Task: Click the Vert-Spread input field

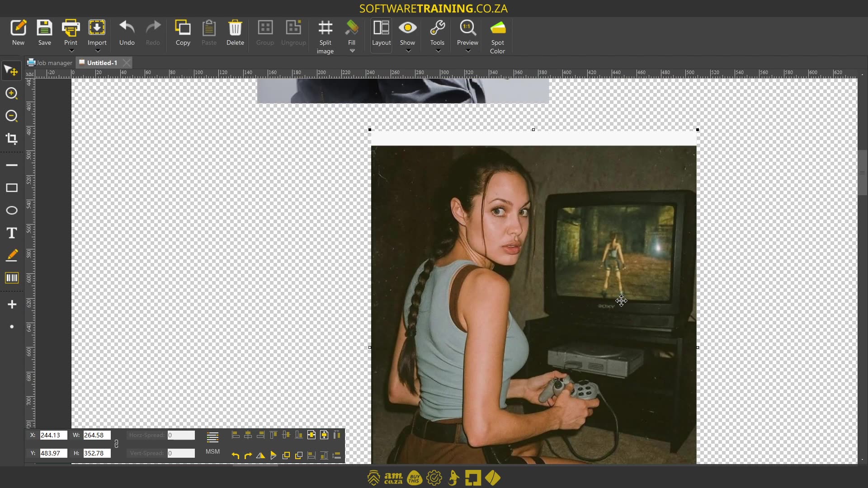Action: click(181, 453)
